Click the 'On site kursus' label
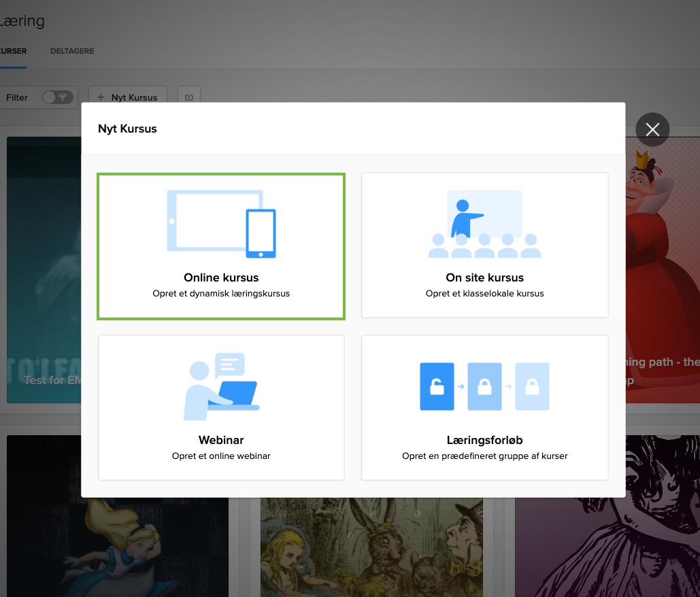Image resolution: width=700 pixels, height=597 pixels. [484, 277]
